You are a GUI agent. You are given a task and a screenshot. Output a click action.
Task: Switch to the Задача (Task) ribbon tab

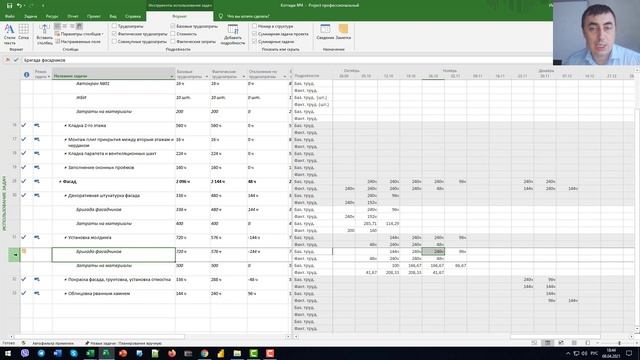tap(31, 16)
